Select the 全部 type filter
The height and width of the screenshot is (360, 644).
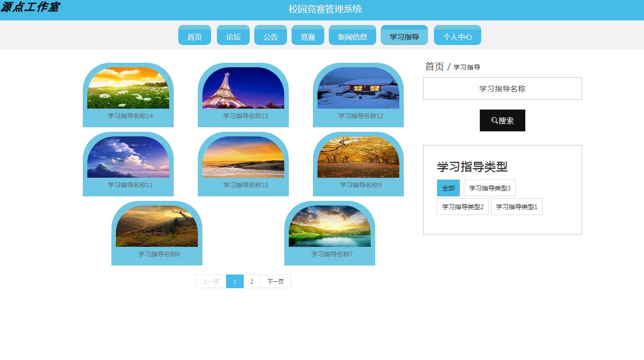[448, 188]
